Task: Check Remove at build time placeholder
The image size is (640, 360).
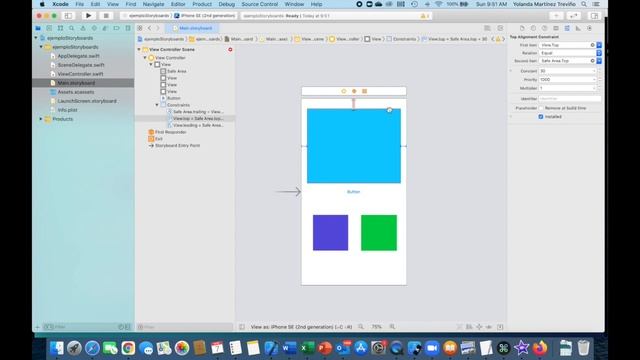Action: (x=541, y=108)
